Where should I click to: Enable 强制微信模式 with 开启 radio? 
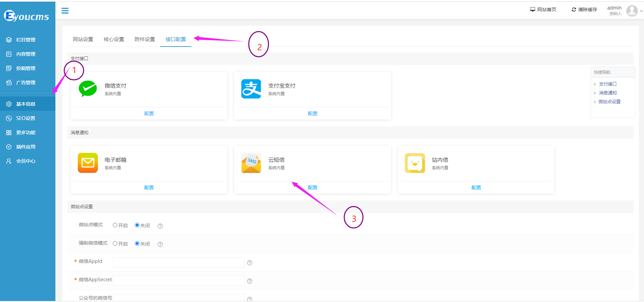pos(115,244)
